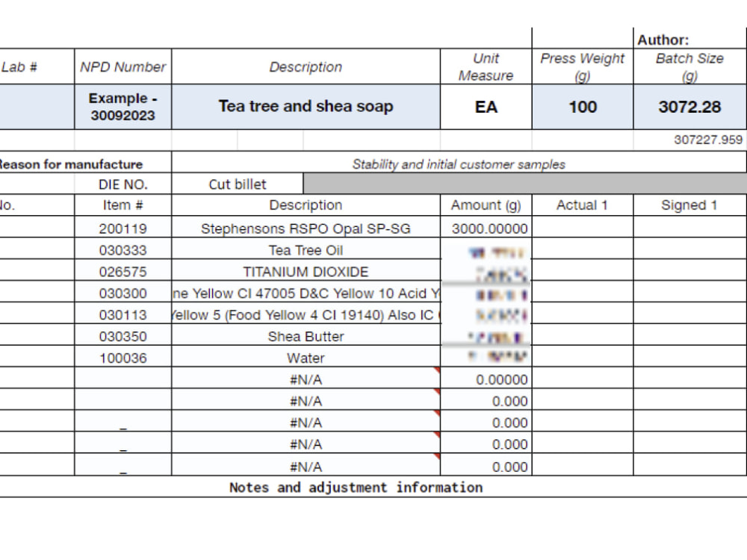Select item number '200119'
Viewport: 747px width, 560px height.
click(123, 228)
